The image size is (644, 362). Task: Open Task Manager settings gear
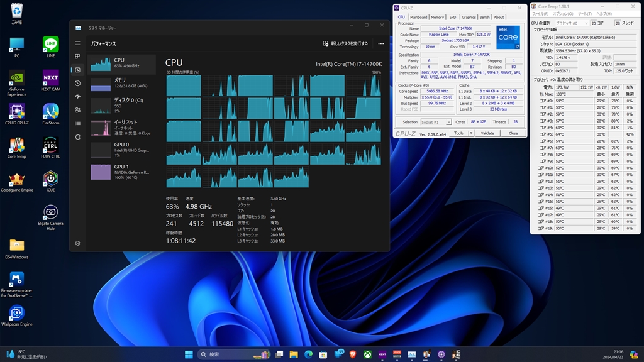[77, 243]
